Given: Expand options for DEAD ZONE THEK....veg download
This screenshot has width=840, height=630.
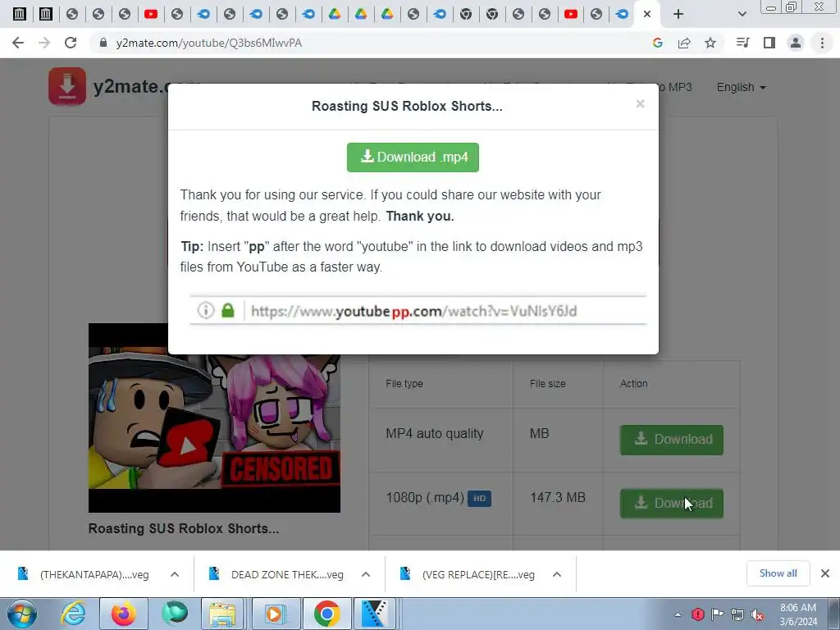Looking at the screenshot, I should [366, 574].
